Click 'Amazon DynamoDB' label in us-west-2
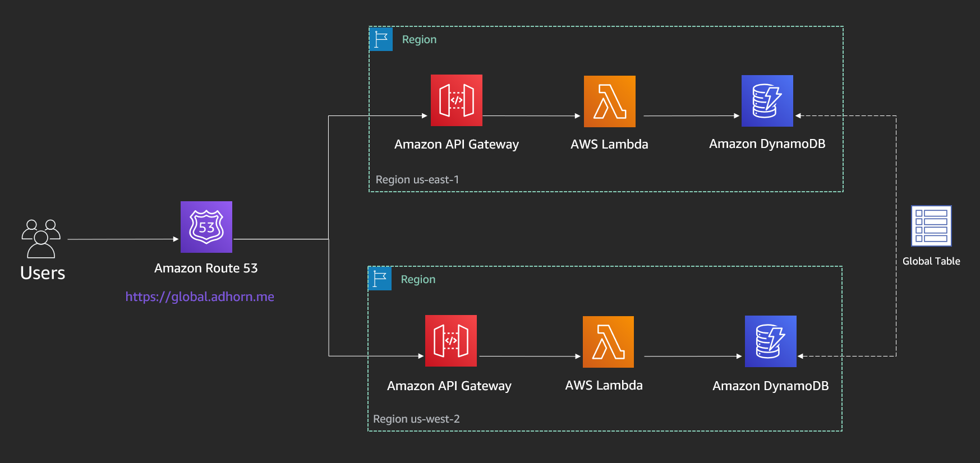This screenshot has height=463, width=980. tap(771, 386)
